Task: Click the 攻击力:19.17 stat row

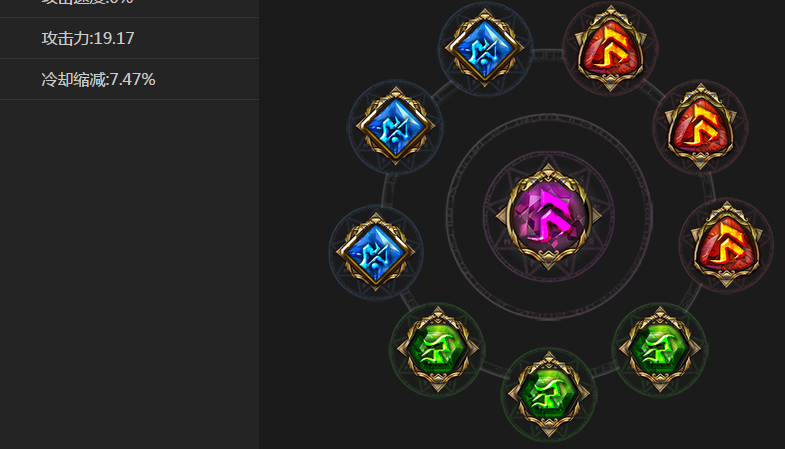Action: click(x=129, y=38)
